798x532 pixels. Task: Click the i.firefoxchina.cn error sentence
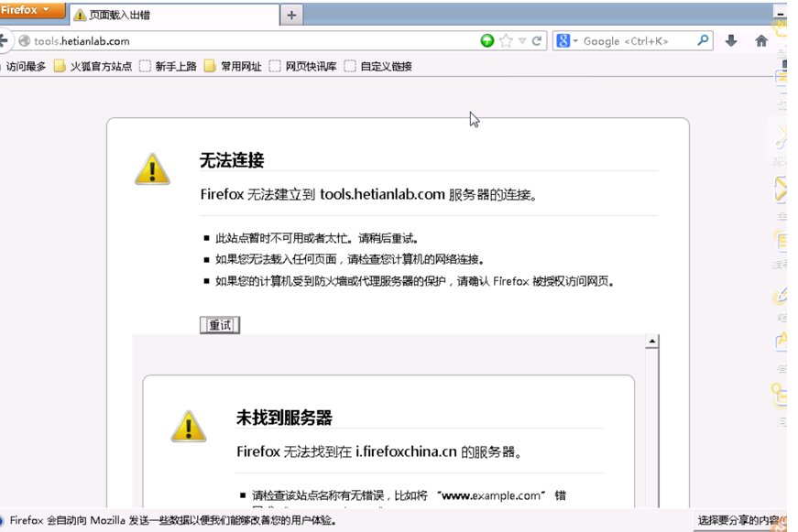(x=379, y=451)
